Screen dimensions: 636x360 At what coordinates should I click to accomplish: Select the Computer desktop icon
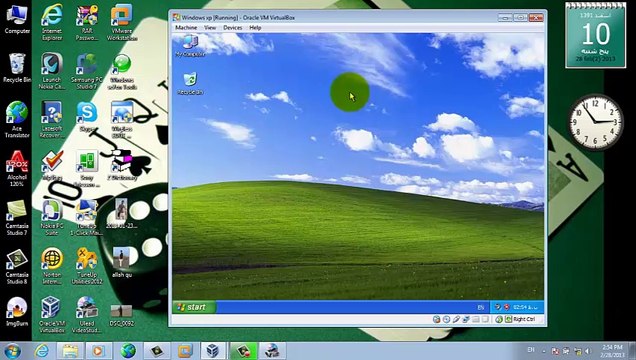click(x=17, y=19)
